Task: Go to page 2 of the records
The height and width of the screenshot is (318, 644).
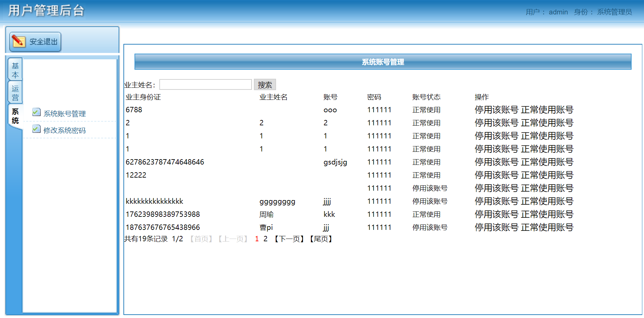Action: coord(265,239)
